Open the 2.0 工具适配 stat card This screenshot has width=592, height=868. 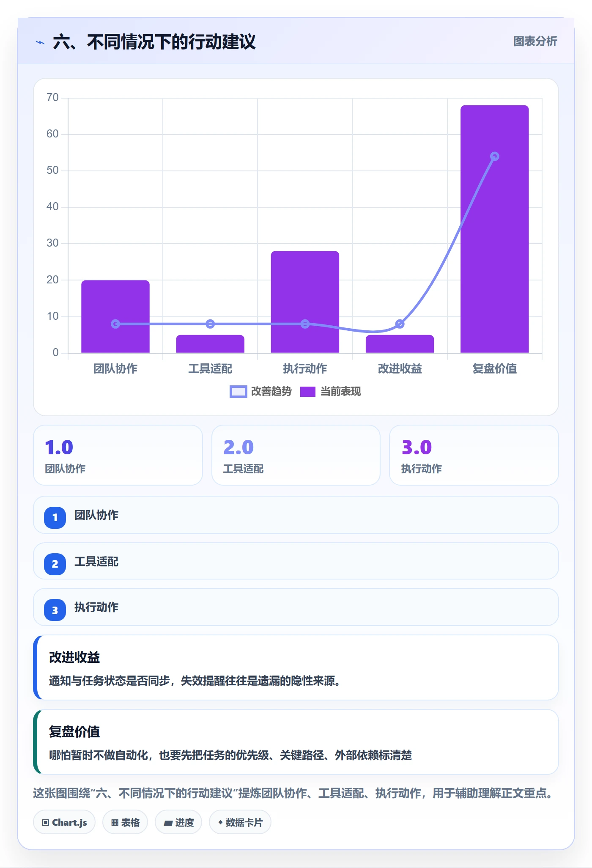pyautogui.click(x=296, y=455)
